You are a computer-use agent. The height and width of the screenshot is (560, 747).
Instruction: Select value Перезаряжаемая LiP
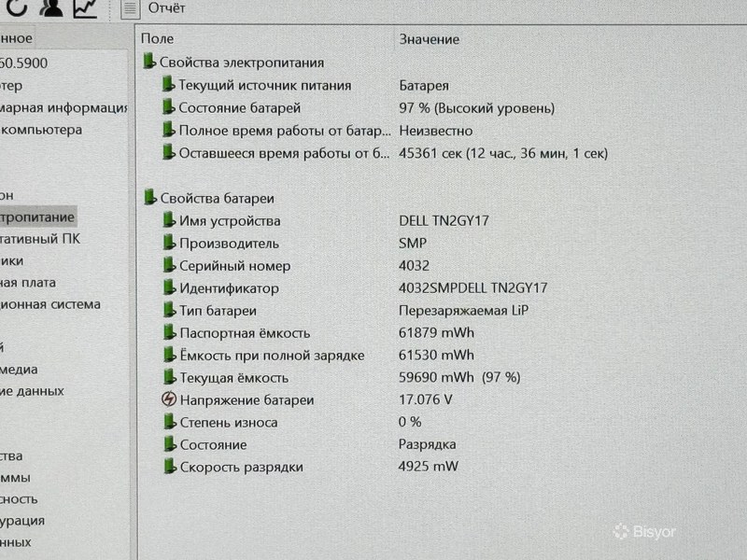[x=463, y=311]
